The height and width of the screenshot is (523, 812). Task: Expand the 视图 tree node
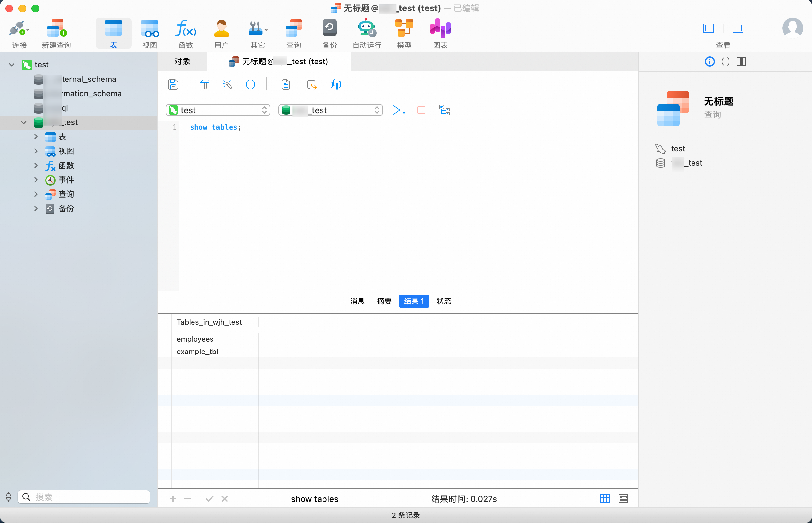tap(36, 151)
